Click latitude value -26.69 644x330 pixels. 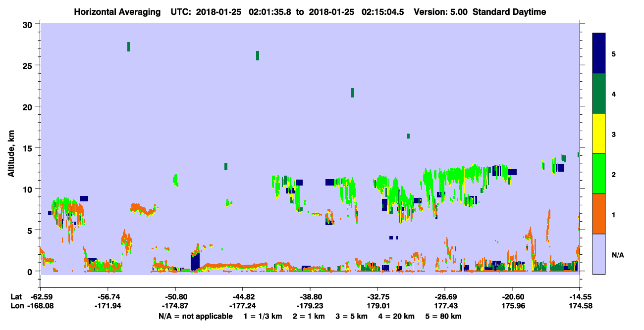click(445, 297)
